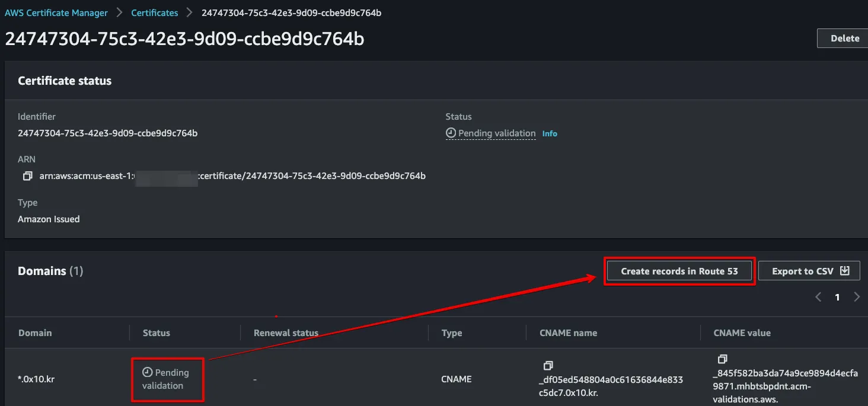Copy the CNAME name value
Screen dimensions: 868x406
pos(548,365)
